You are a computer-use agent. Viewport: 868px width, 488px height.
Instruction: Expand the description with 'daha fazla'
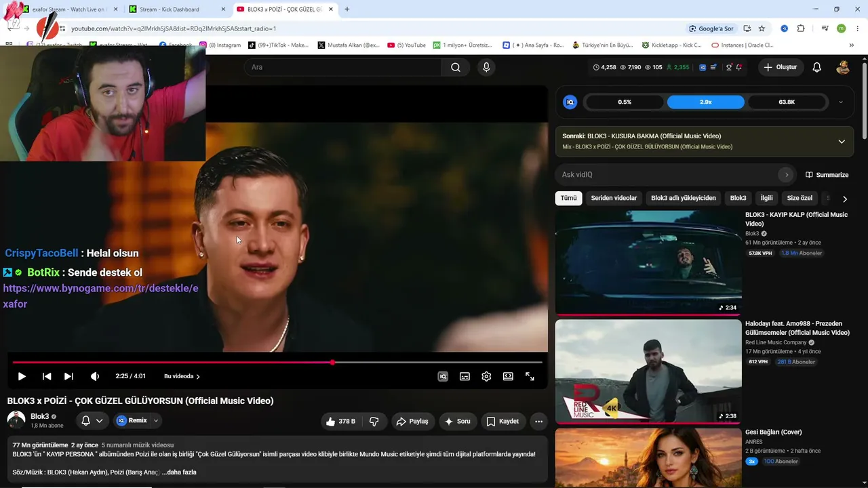179,472
